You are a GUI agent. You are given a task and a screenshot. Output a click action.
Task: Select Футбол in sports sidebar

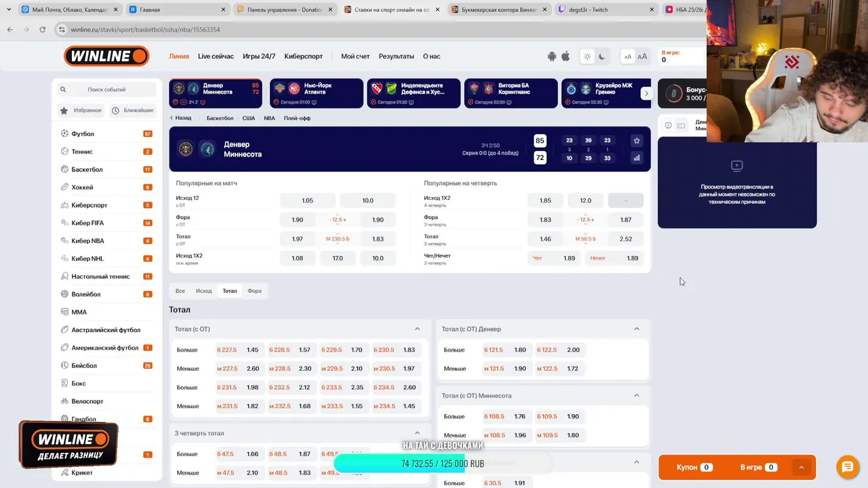click(x=83, y=134)
